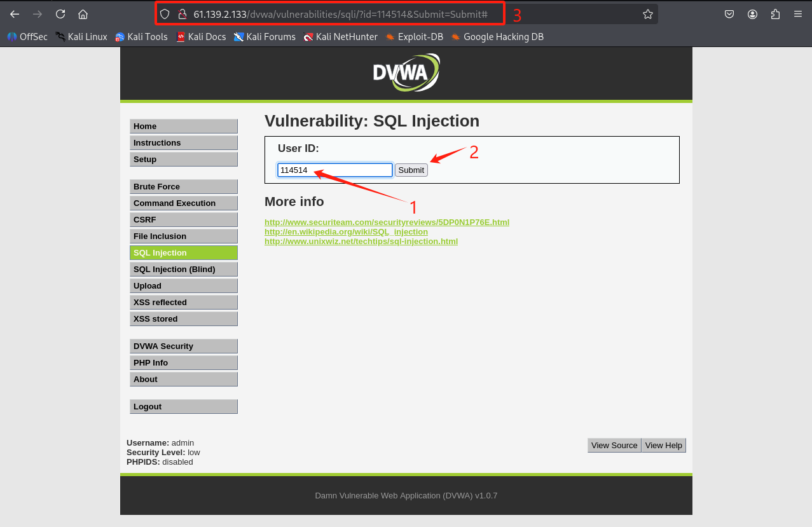Open the Pocket save icon
Image resolution: width=812 pixels, height=527 pixels.
tap(730, 14)
